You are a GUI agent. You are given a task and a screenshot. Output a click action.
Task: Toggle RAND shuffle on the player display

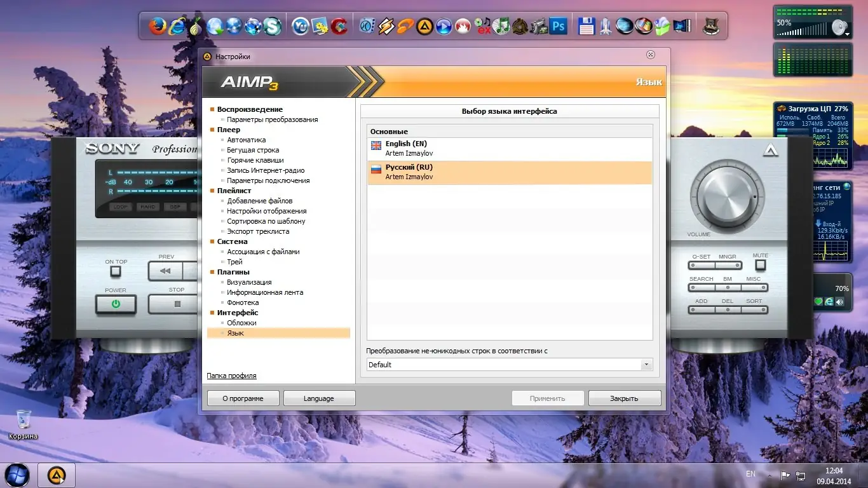tap(148, 207)
